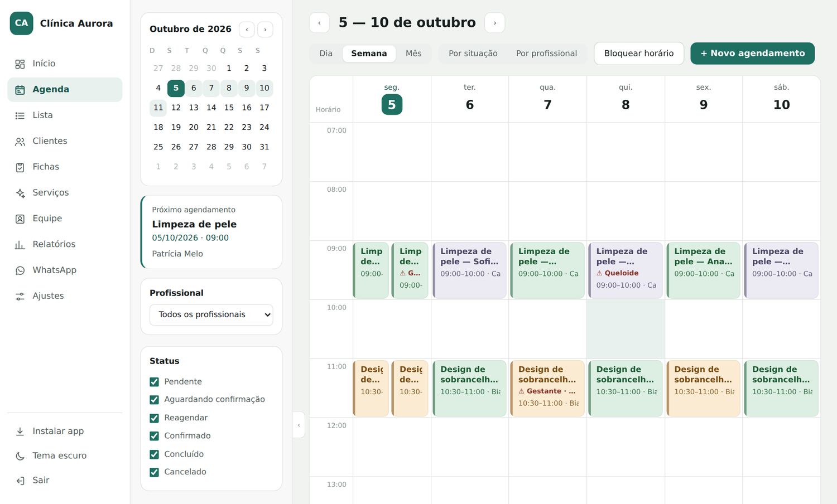Click Novo agendamento button

752,54
